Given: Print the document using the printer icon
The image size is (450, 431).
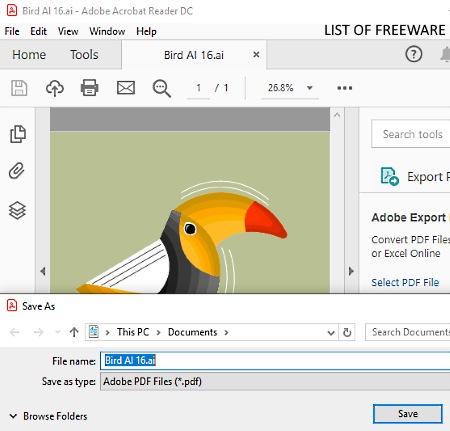Looking at the screenshot, I should pos(90,88).
